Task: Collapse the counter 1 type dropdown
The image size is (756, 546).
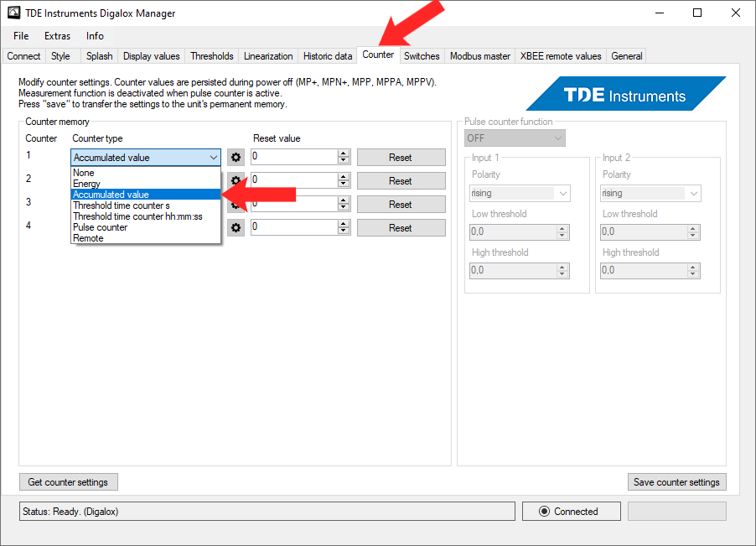Action: (x=213, y=157)
